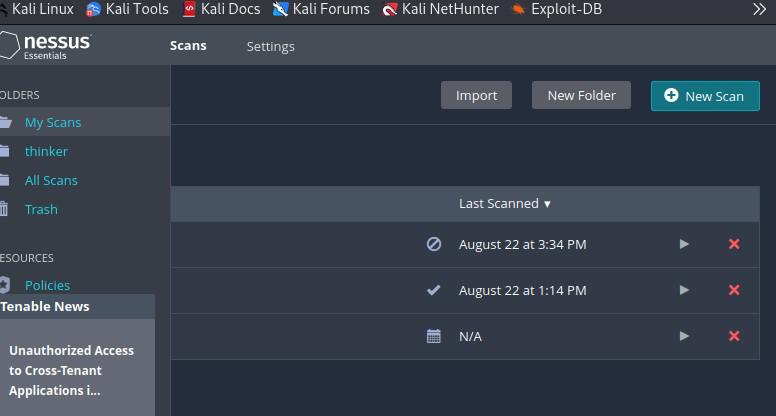Click the Import button

(x=476, y=95)
